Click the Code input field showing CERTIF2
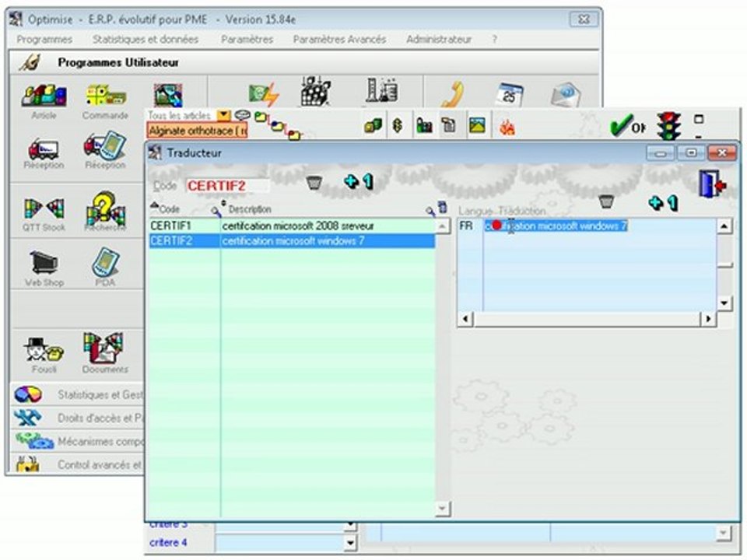The image size is (747, 560). click(x=227, y=186)
